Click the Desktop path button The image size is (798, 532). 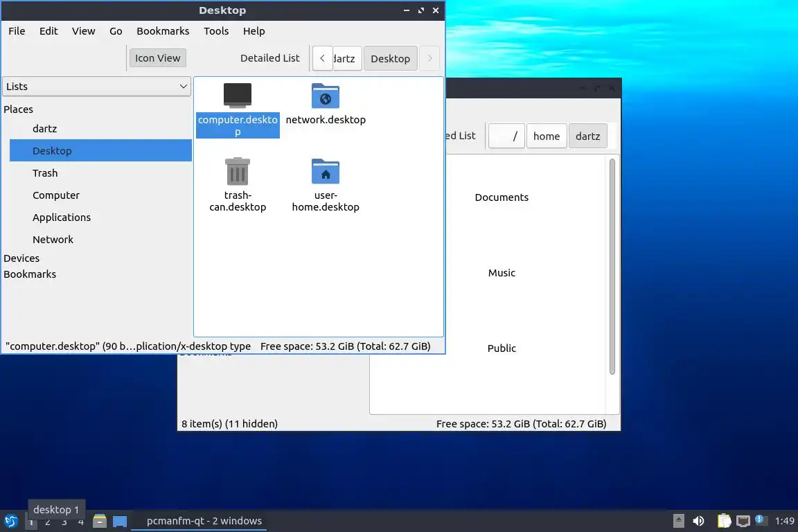pos(391,58)
